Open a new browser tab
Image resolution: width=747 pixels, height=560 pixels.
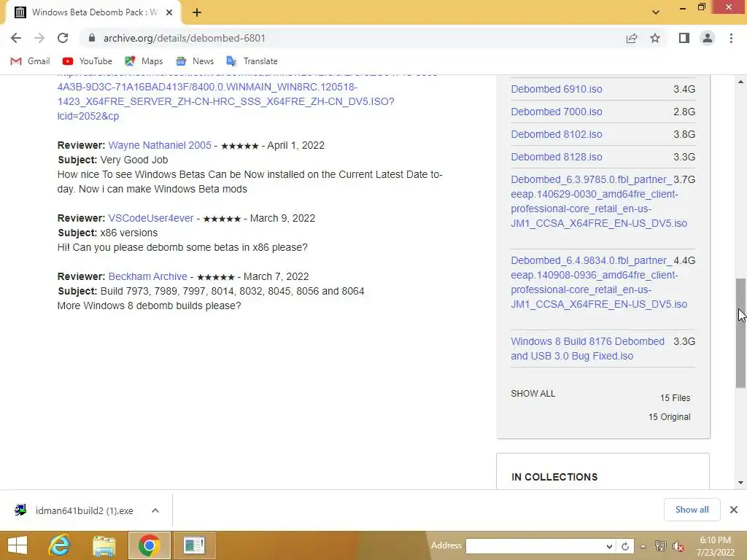(x=197, y=12)
